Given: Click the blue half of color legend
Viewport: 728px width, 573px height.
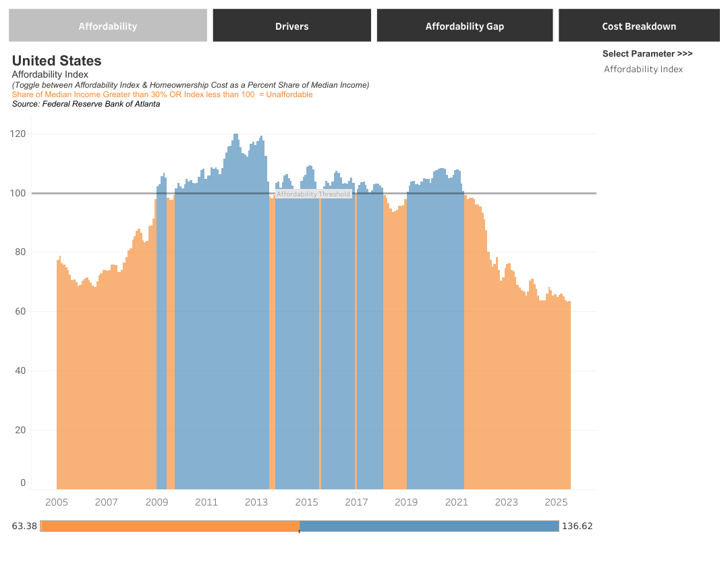Looking at the screenshot, I should [428, 526].
